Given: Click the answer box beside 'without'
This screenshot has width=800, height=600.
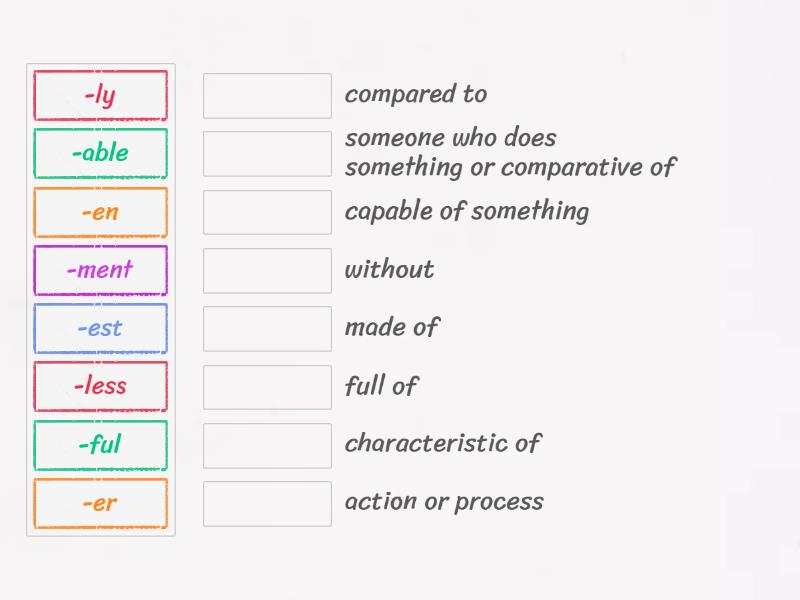Looking at the screenshot, I should [x=266, y=270].
